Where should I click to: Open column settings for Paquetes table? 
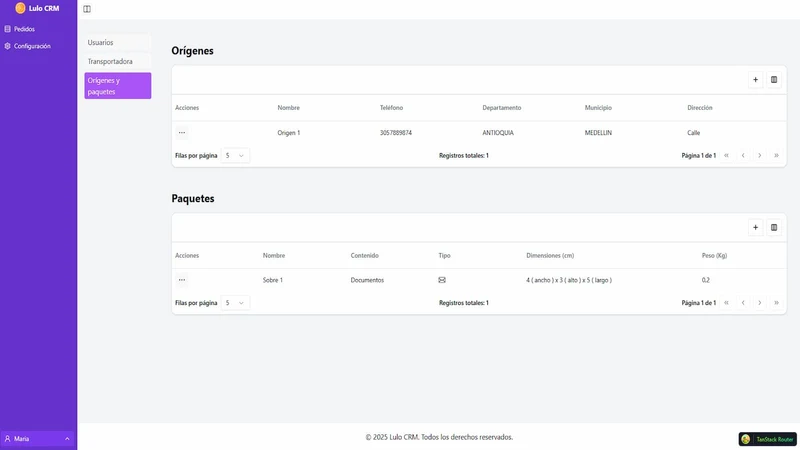(x=773, y=228)
